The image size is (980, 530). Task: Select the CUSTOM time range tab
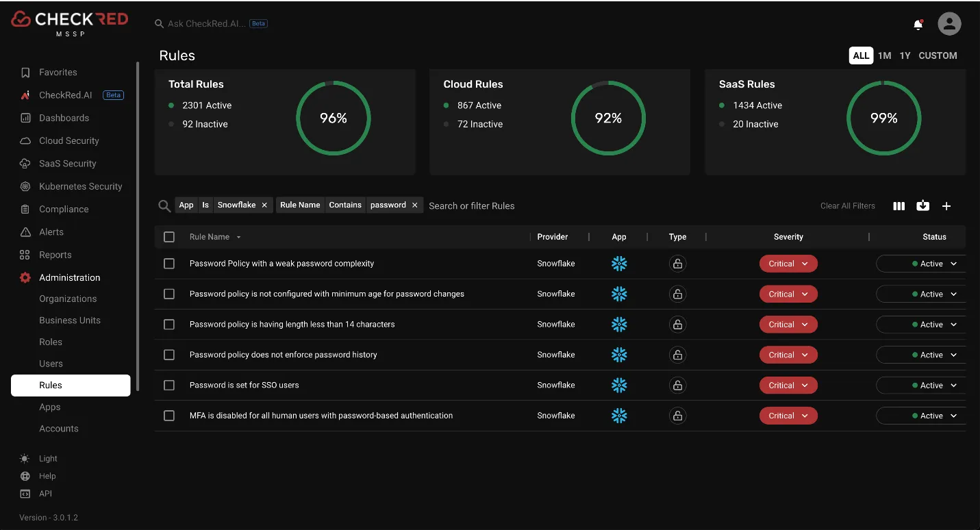point(938,55)
